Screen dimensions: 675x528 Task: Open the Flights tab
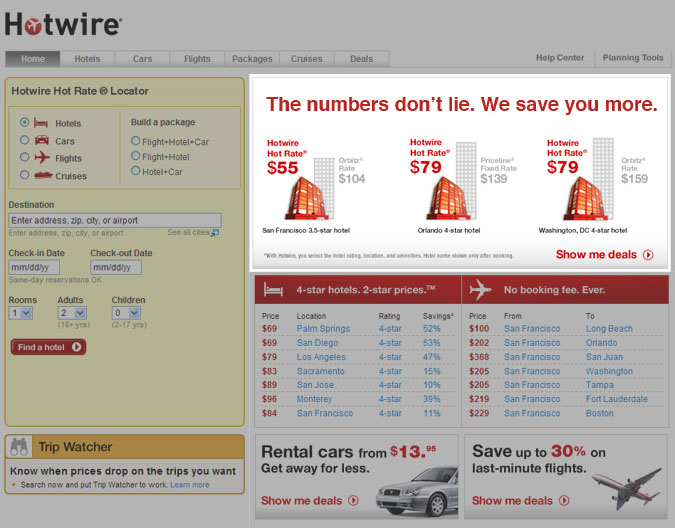click(x=197, y=59)
